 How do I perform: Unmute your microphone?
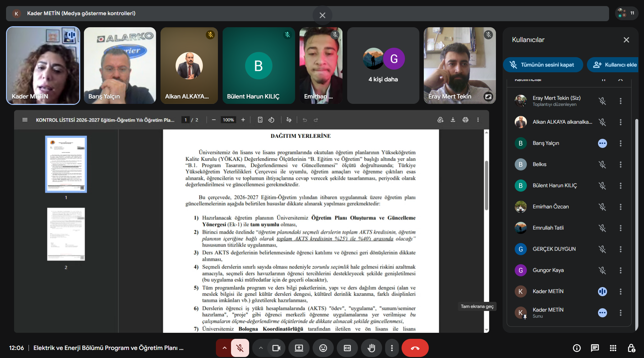pos(240,348)
